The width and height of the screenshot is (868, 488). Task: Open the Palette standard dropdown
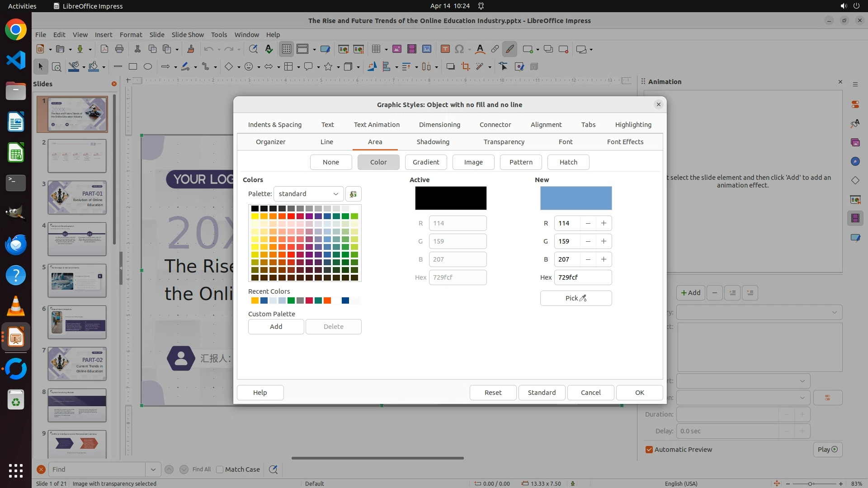point(308,194)
